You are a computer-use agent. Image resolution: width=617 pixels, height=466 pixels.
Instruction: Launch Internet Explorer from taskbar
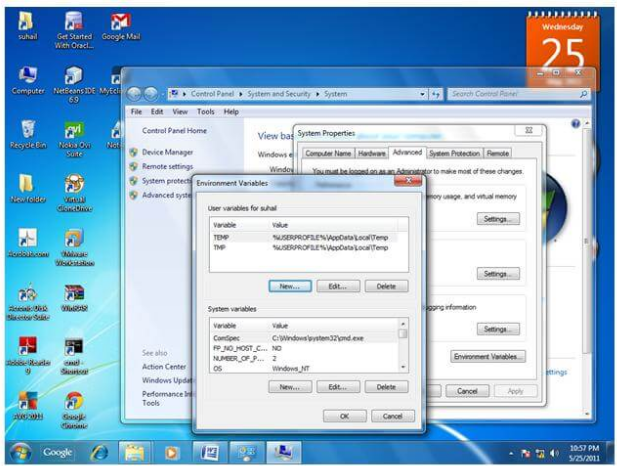pos(99,453)
